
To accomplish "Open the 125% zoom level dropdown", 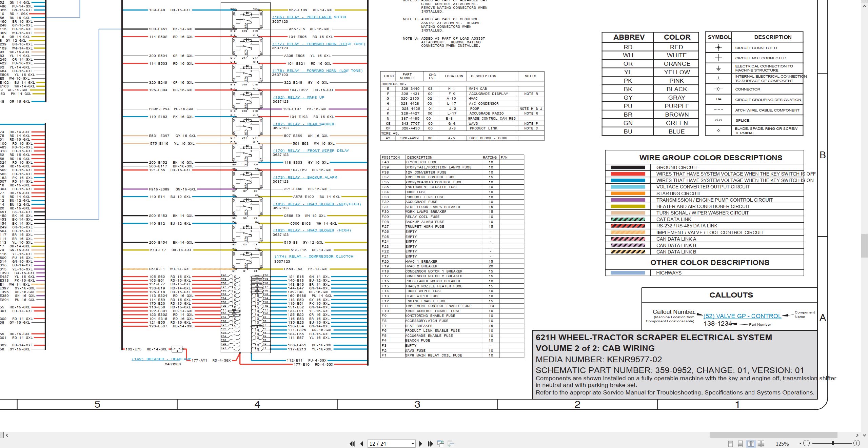I will point(800,444).
